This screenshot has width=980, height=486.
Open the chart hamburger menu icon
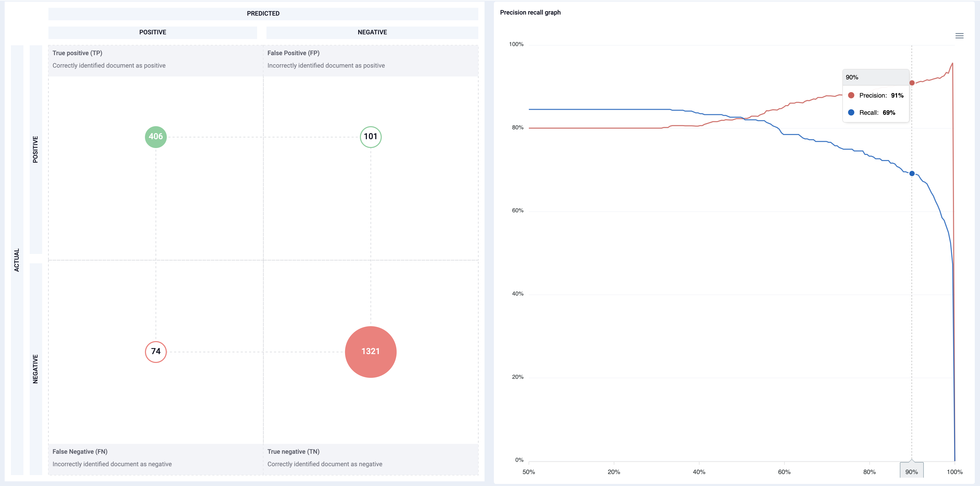point(959,36)
